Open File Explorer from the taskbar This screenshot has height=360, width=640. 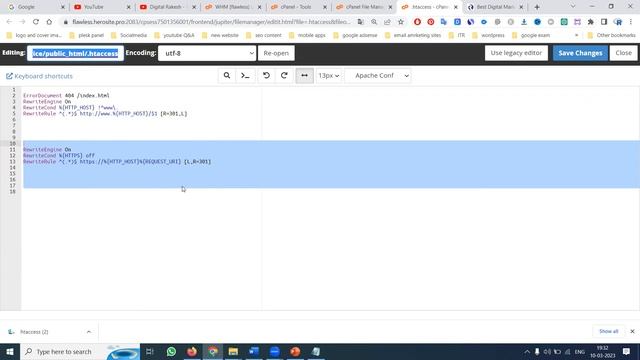pyautogui.click(x=233, y=351)
